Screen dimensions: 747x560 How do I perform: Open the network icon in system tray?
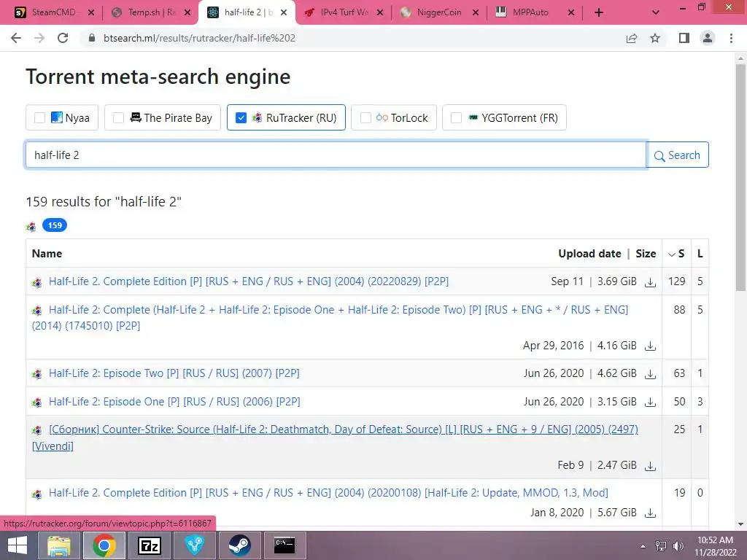tap(660, 545)
